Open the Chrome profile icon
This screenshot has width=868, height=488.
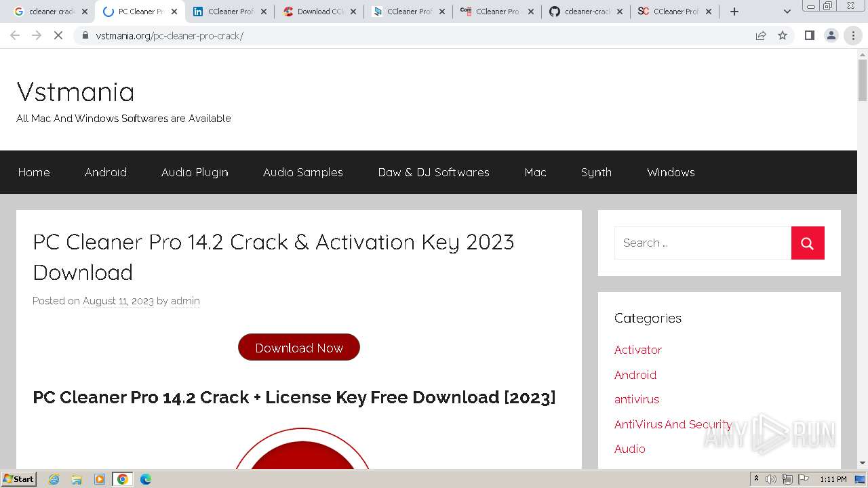coord(831,35)
